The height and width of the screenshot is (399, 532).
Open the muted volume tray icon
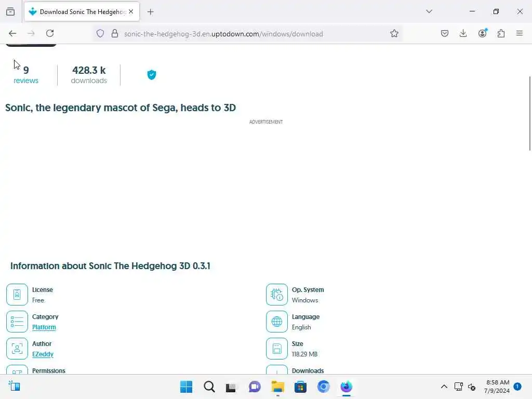click(472, 387)
